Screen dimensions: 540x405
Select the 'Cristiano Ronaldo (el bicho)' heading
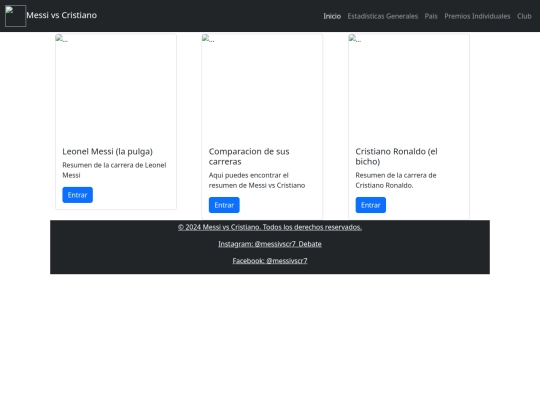(x=396, y=156)
